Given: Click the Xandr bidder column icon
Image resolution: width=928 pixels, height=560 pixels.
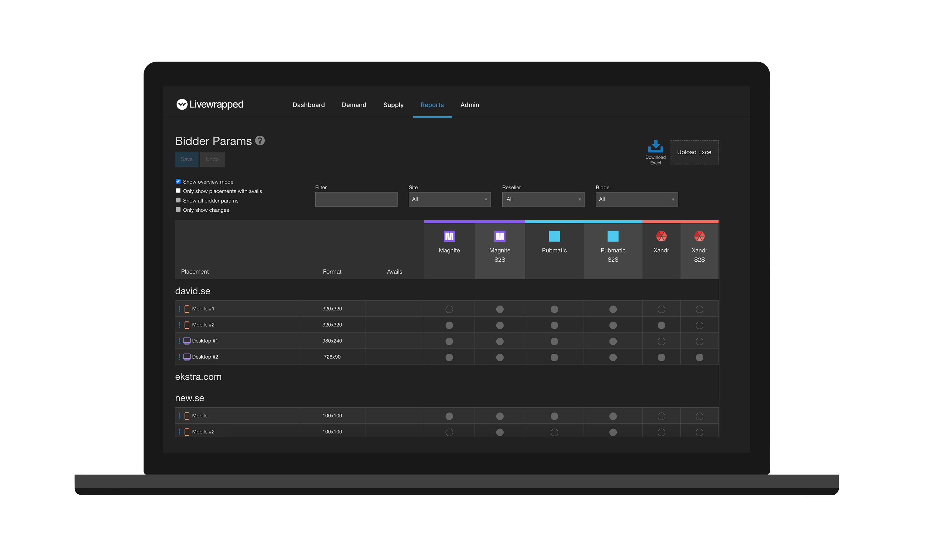Looking at the screenshot, I should (661, 236).
